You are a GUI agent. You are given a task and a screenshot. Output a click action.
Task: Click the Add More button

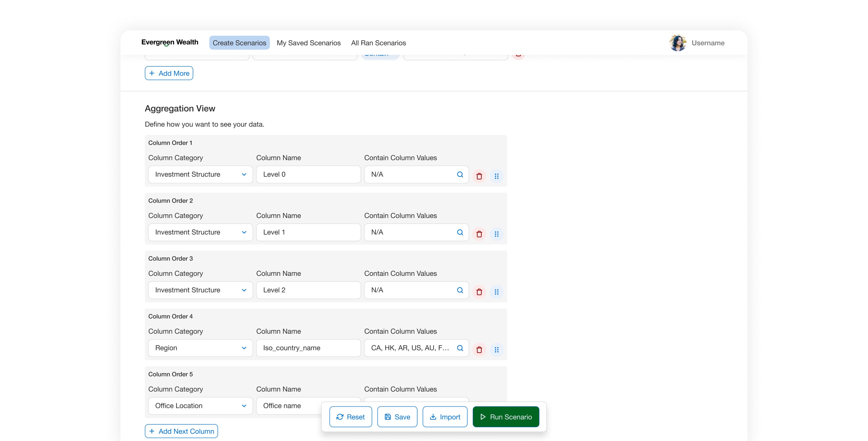coord(169,73)
